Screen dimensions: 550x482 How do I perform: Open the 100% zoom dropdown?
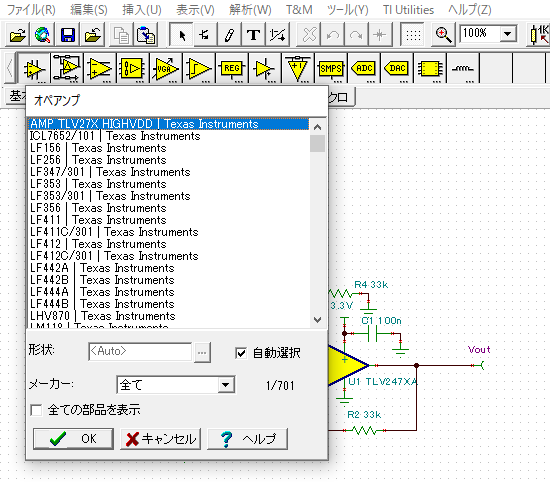507,34
